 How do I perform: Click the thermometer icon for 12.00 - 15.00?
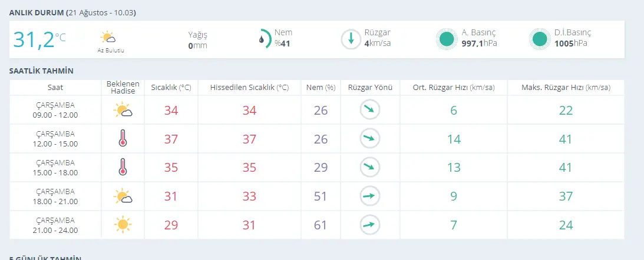point(123,139)
